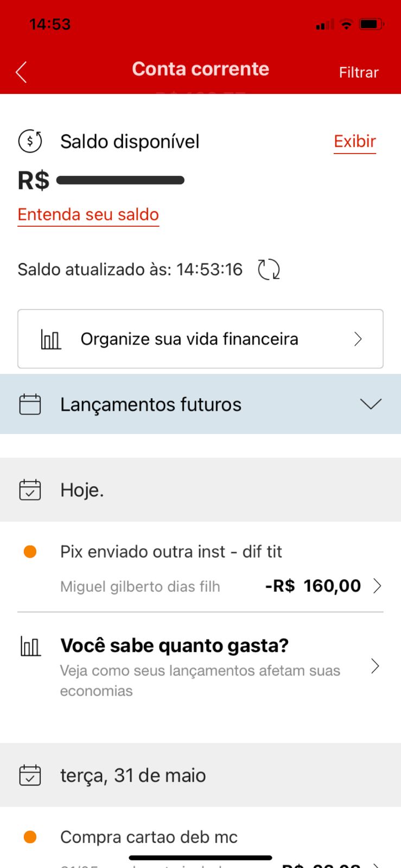Tap orange dot of Compra cartao deb mc
This screenshot has height=868, width=401.
click(x=30, y=837)
